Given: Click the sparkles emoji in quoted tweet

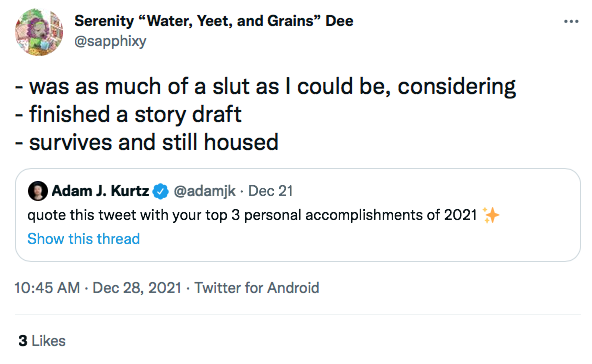Looking at the screenshot, I should pyautogui.click(x=491, y=215).
